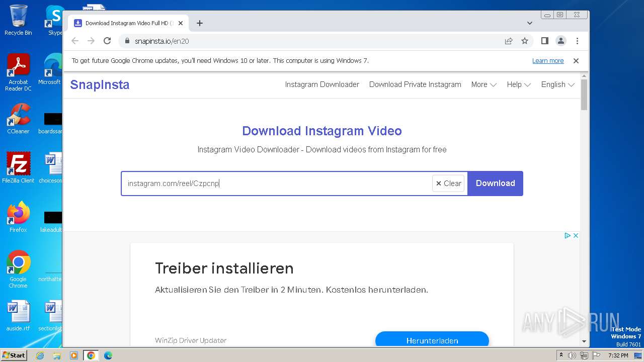Click the Chrome back arrow
The height and width of the screenshot is (362, 644).
(x=75, y=41)
